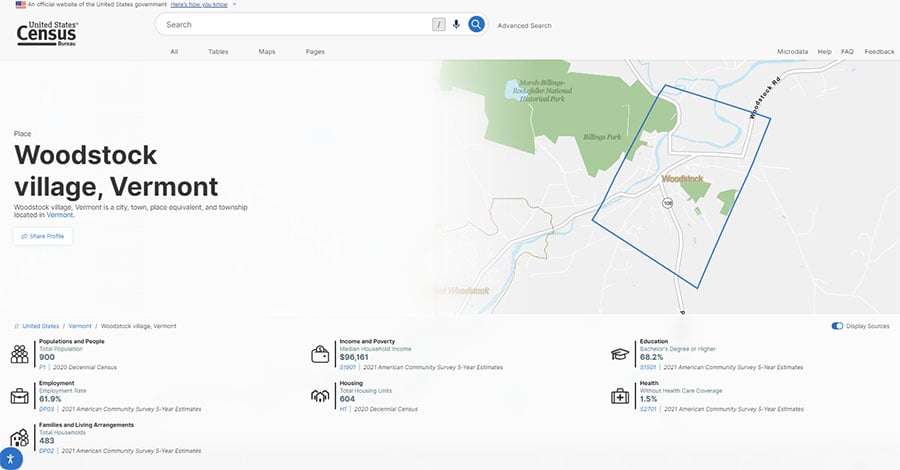900x470 pixels.
Task: Click the Woodstock Rd label on map
Action: coord(765,97)
